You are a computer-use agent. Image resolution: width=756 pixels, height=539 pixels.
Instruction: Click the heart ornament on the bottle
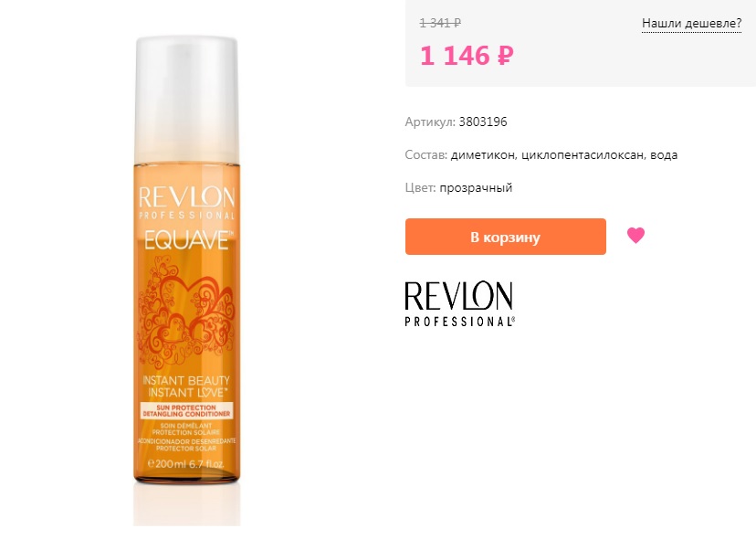click(186, 312)
